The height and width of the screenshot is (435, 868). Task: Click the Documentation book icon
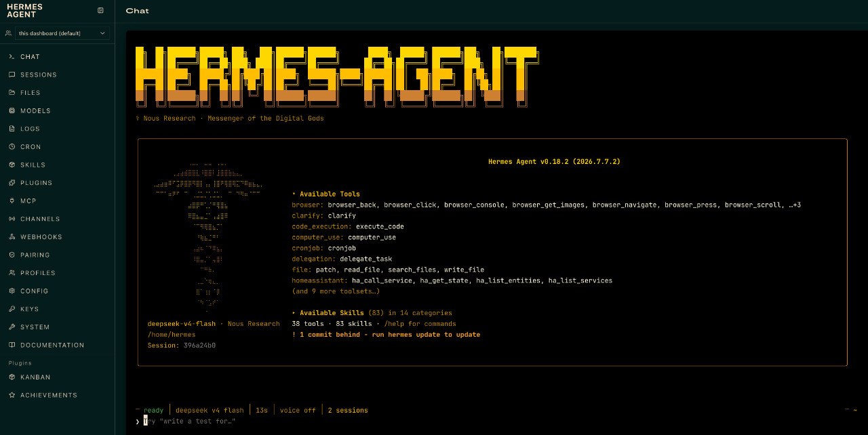pyautogui.click(x=12, y=345)
